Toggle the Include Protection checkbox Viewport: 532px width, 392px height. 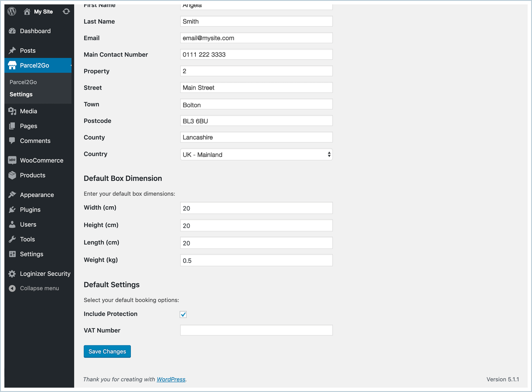pos(183,314)
